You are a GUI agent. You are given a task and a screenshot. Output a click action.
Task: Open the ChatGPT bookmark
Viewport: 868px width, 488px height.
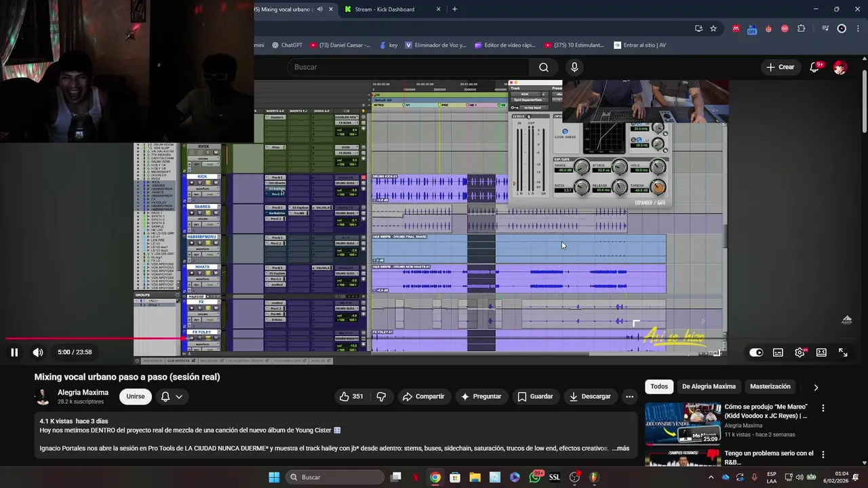coord(287,45)
